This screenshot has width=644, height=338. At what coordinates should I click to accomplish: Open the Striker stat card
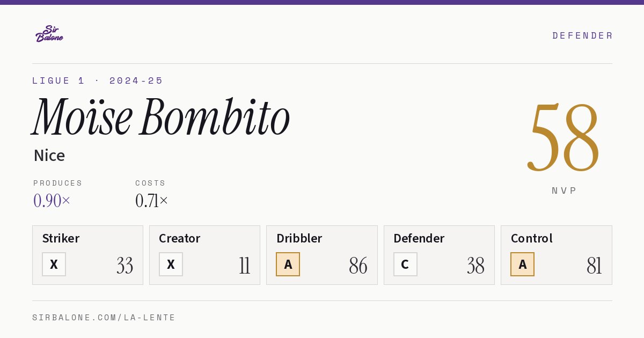(87, 255)
